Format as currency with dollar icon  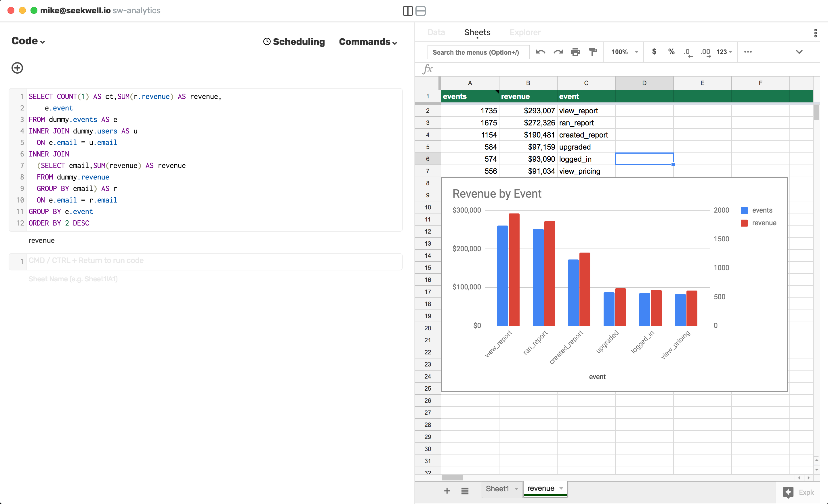[x=654, y=52]
